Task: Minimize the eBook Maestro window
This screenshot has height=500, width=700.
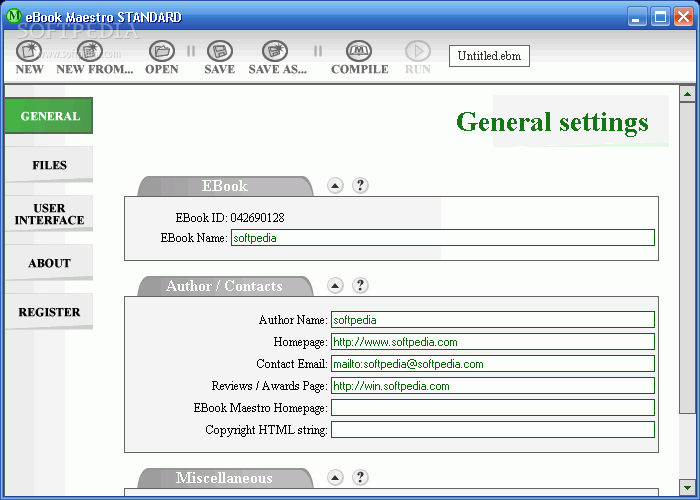Action: [637, 17]
